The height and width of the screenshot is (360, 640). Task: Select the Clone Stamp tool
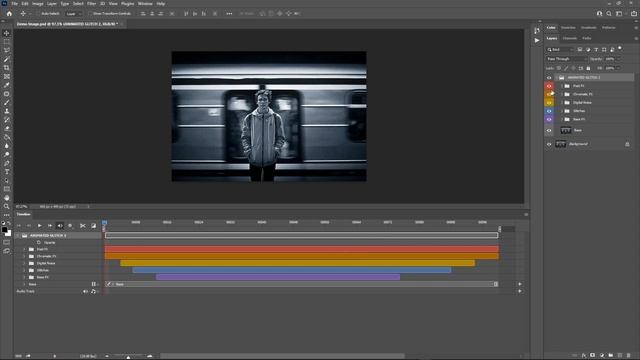click(7, 111)
